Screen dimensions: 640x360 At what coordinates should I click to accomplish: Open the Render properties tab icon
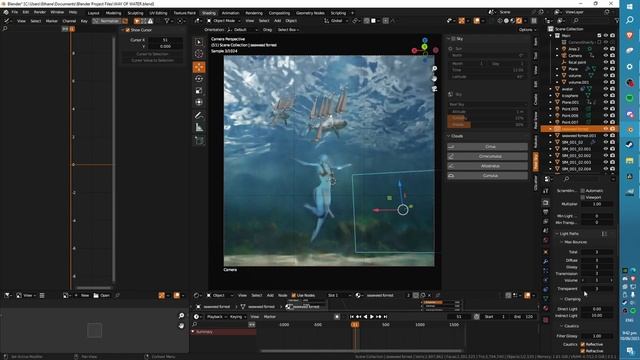(x=546, y=203)
